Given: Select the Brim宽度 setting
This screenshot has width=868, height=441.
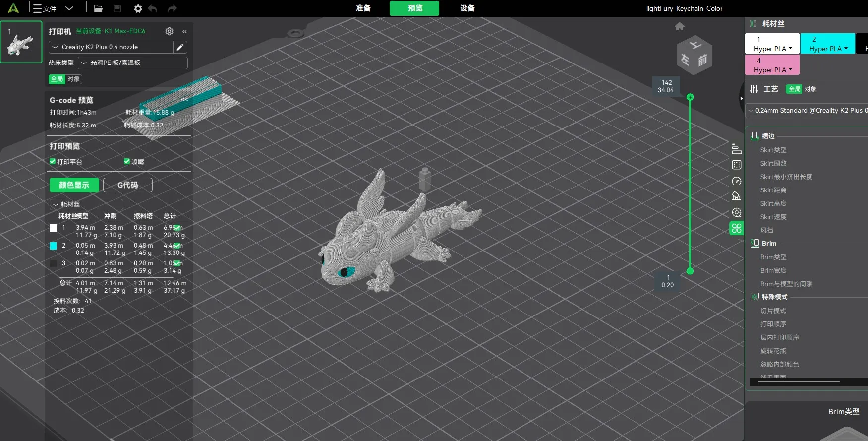Looking at the screenshot, I should (773, 270).
